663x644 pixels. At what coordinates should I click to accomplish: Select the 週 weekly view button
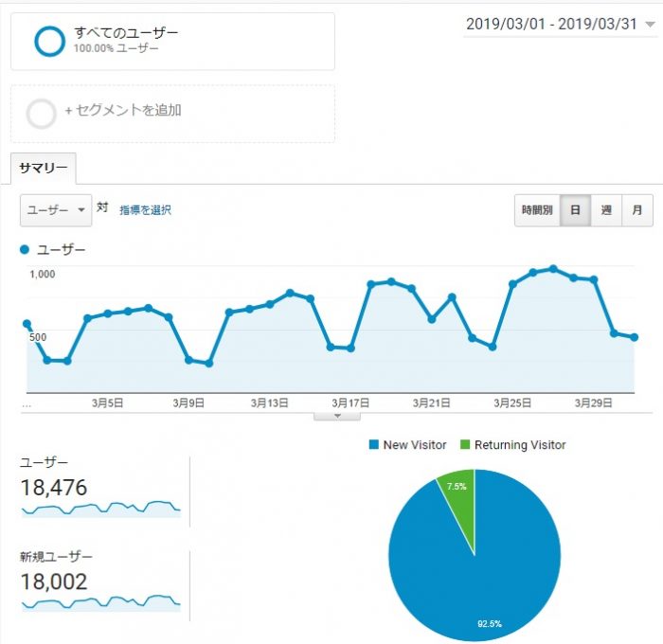tap(606, 210)
